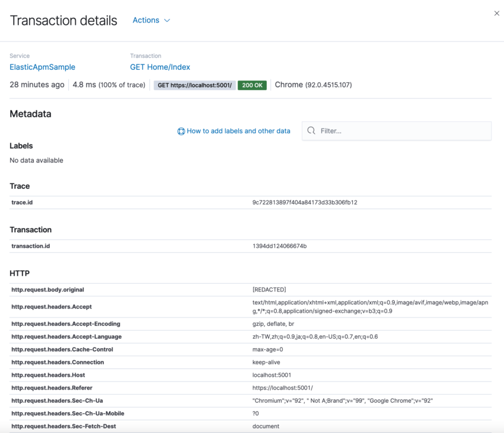
Task: Click the http.request.headers.Sec-Ch-Ua row label
Action: pyautogui.click(x=57, y=401)
